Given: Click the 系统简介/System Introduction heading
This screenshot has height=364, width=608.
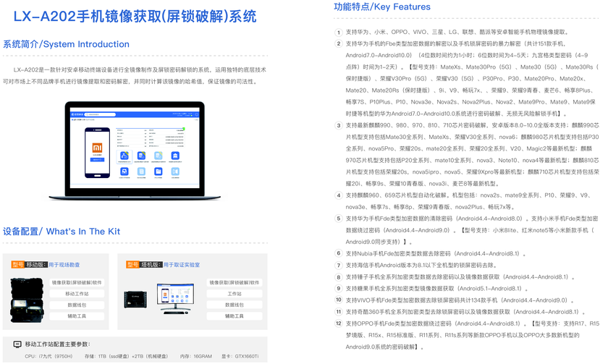Looking at the screenshot, I should [x=67, y=44].
